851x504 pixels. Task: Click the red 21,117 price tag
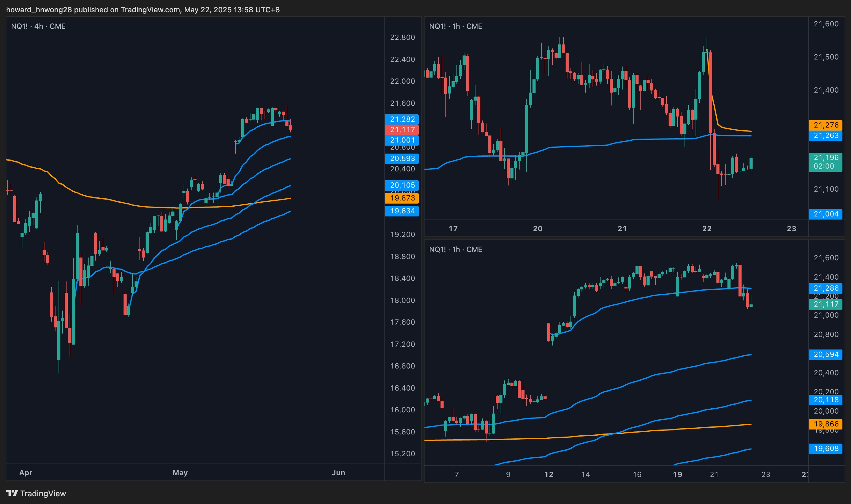point(402,129)
